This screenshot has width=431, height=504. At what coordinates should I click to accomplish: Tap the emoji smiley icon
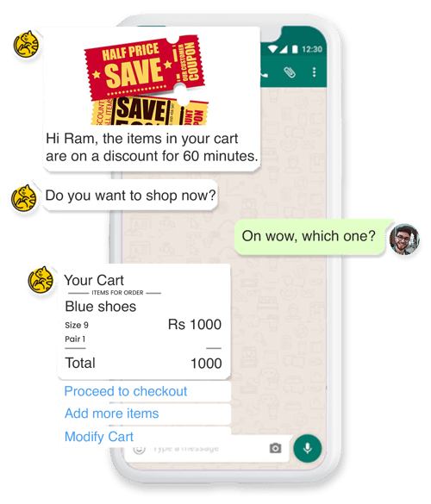click(139, 449)
